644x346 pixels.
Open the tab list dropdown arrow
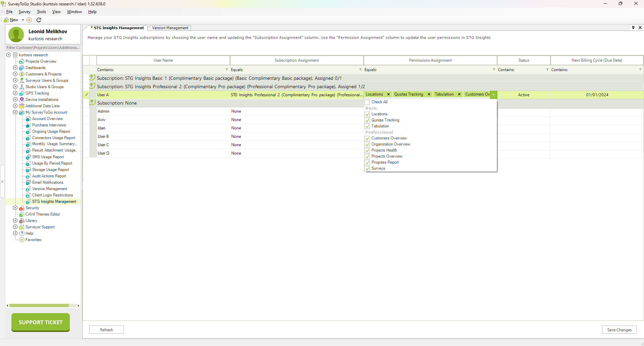pyautogui.click(x=633, y=27)
